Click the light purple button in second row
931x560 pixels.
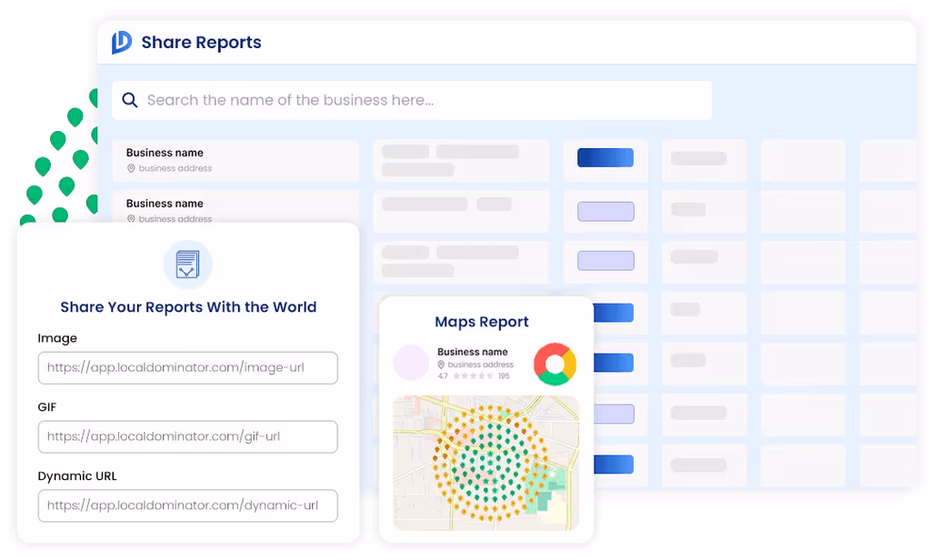606,212
